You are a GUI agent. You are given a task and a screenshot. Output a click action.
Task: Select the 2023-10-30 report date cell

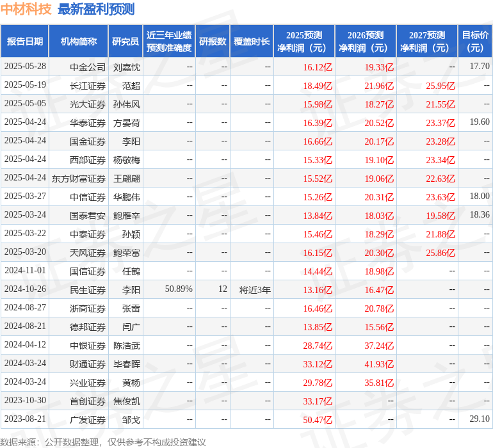pos(25,401)
